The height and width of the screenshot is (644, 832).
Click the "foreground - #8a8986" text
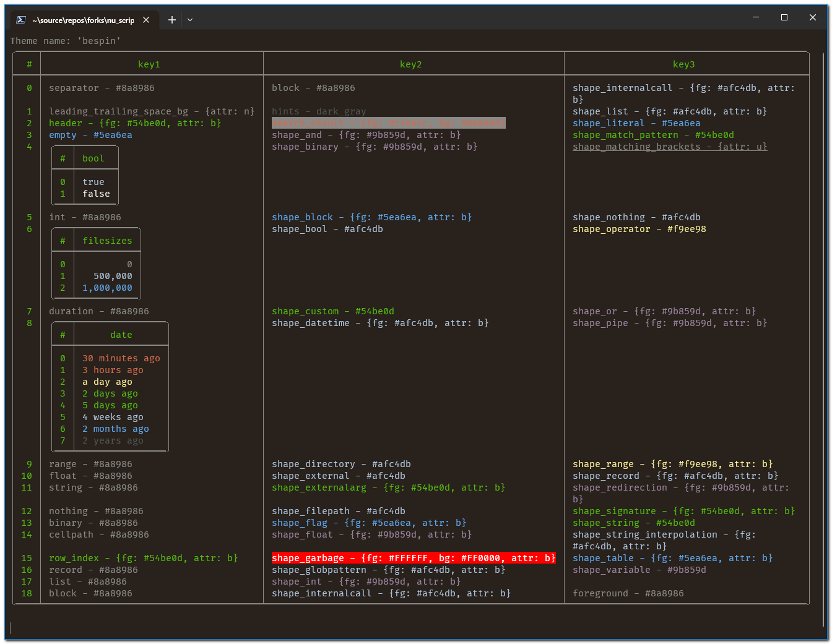[628, 593]
